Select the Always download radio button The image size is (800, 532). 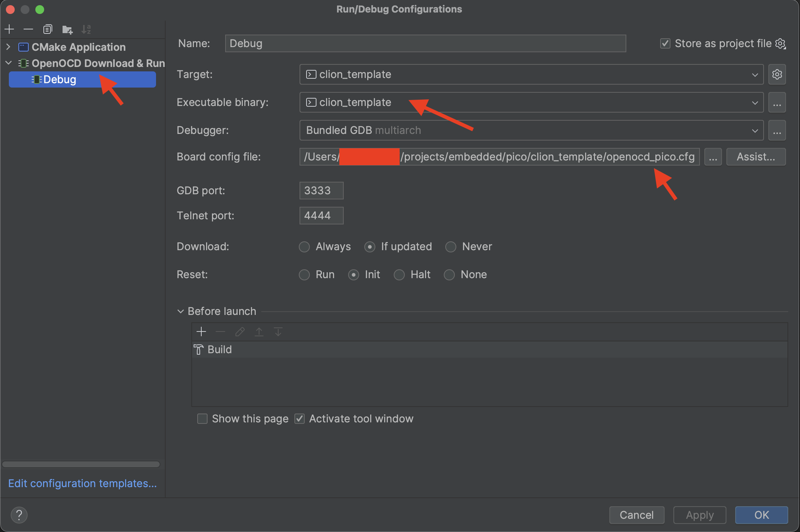click(x=304, y=246)
